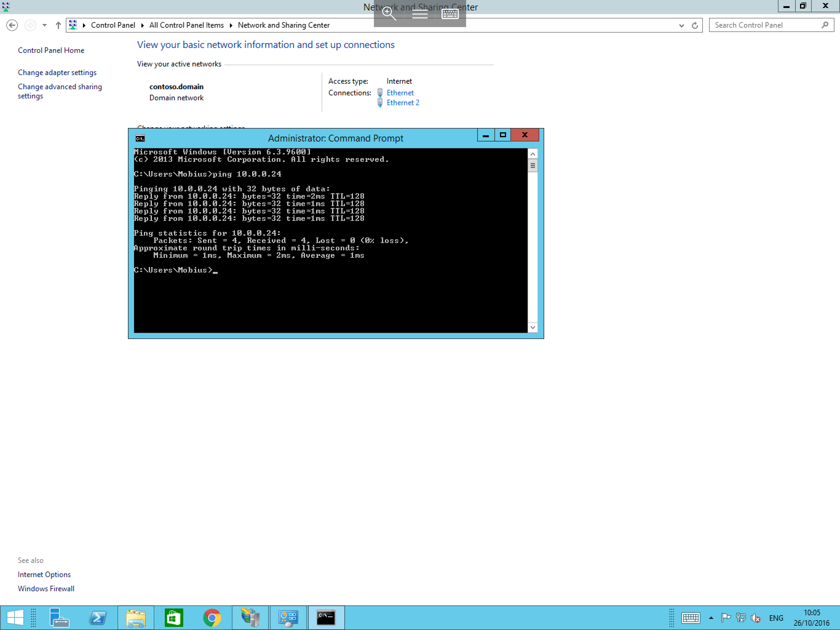Open the address bar history dropdown

(x=682, y=25)
